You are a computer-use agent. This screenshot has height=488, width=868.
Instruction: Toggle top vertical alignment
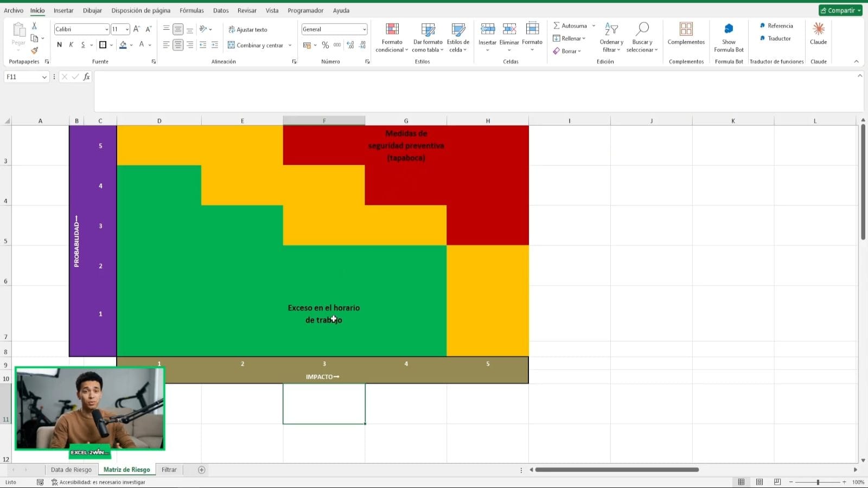(166, 29)
